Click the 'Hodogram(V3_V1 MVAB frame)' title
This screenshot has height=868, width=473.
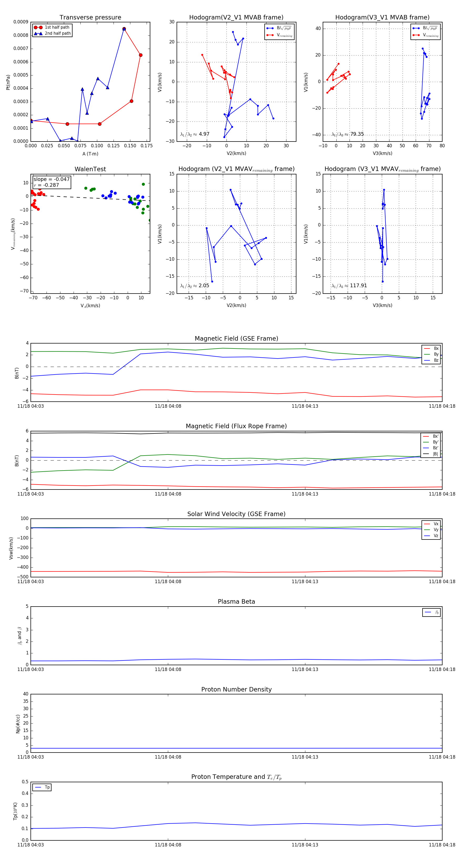[x=382, y=18]
